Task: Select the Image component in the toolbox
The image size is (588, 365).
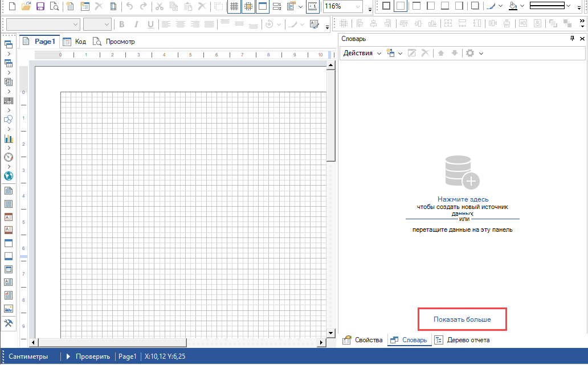Action: click(x=8, y=309)
